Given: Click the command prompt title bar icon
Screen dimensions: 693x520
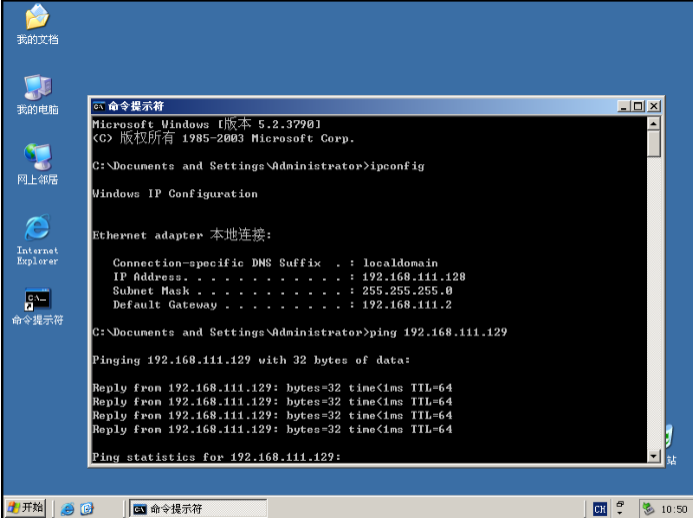Looking at the screenshot, I should pos(98,106).
